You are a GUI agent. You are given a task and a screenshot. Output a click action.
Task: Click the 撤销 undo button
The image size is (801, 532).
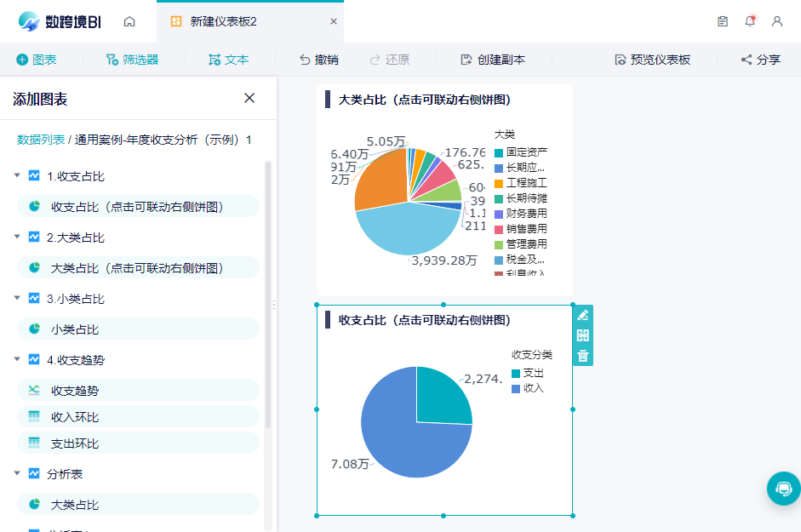[x=318, y=60]
